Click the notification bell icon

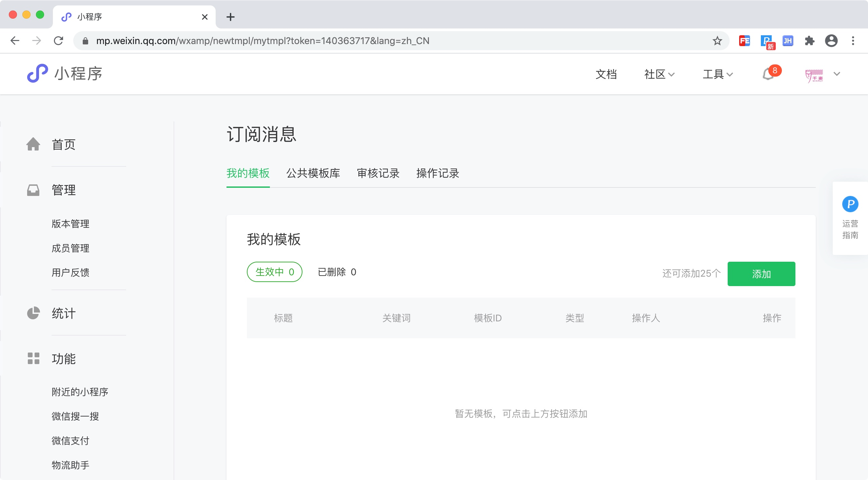click(x=768, y=74)
